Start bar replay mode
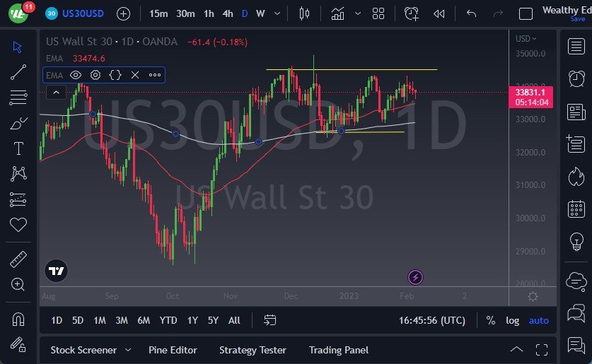This screenshot has height=364, width=592. point(439,14)
